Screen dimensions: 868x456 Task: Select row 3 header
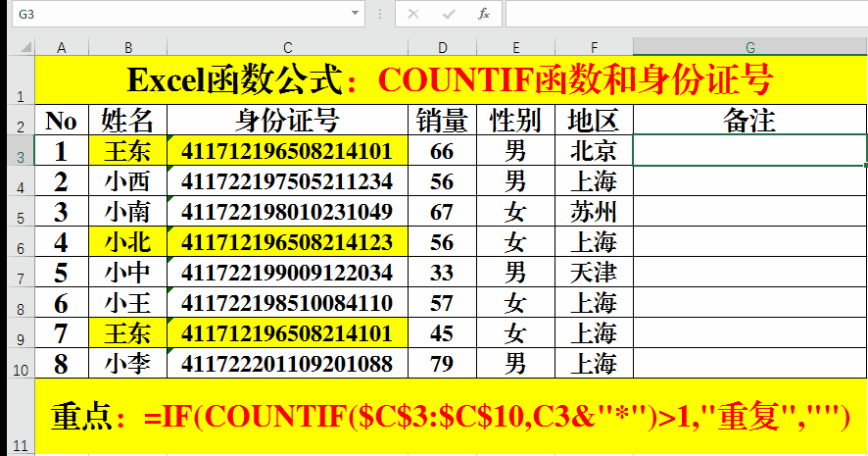21,150
